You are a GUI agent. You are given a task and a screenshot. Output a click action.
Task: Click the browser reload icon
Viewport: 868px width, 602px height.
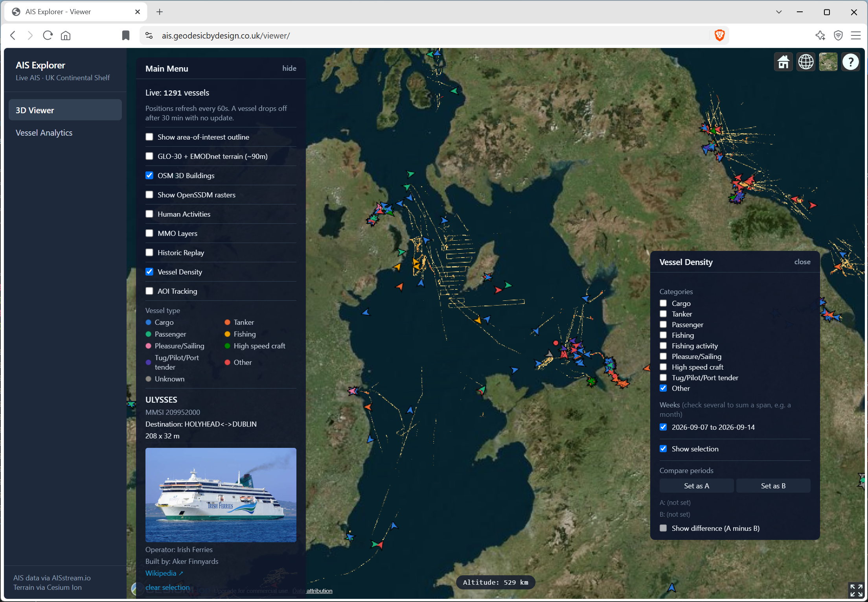pos(48,35)
